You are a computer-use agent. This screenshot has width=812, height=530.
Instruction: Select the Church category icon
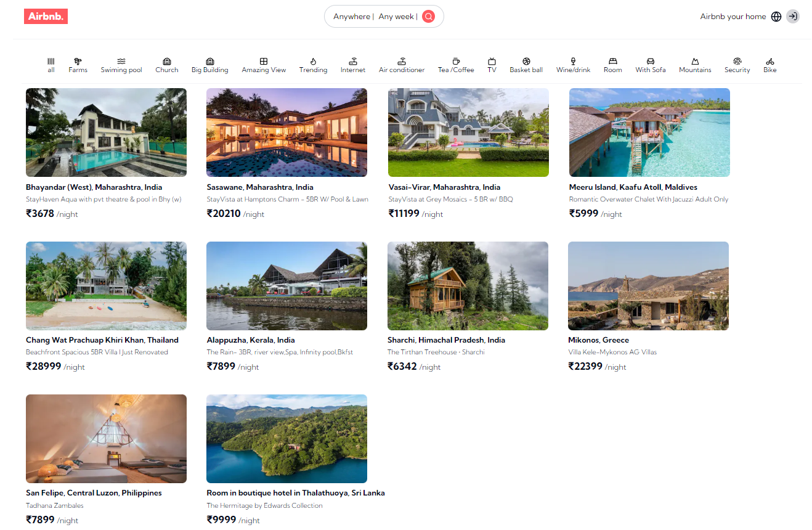pyautogui.click(x=166, y=62)
